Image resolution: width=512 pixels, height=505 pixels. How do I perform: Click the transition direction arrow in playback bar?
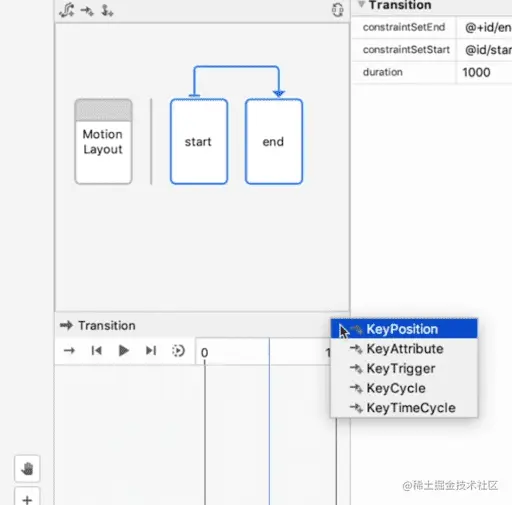pos(69,351)
